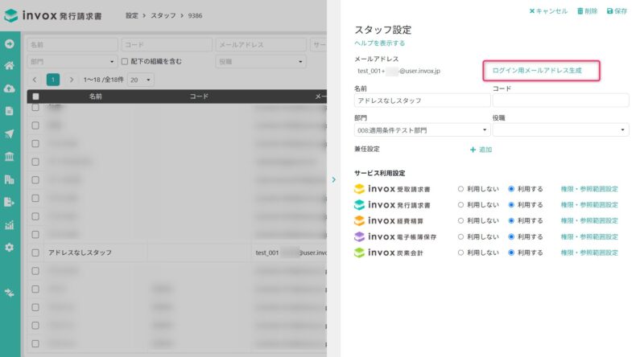Open the arrow-circle sidebar icon
Image resolution: width=644 pixels, height=357 pixels.
pos(10,44)
